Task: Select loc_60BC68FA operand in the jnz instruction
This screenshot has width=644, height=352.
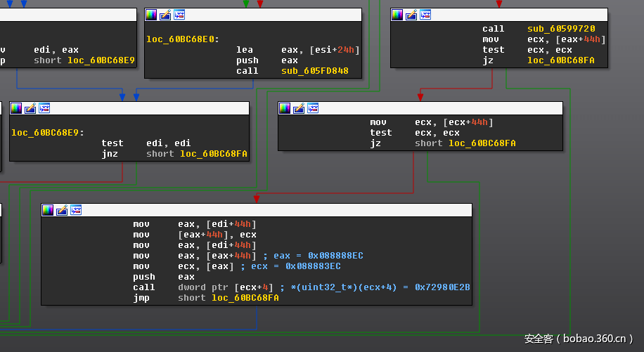Action: [x=213, y=154]
